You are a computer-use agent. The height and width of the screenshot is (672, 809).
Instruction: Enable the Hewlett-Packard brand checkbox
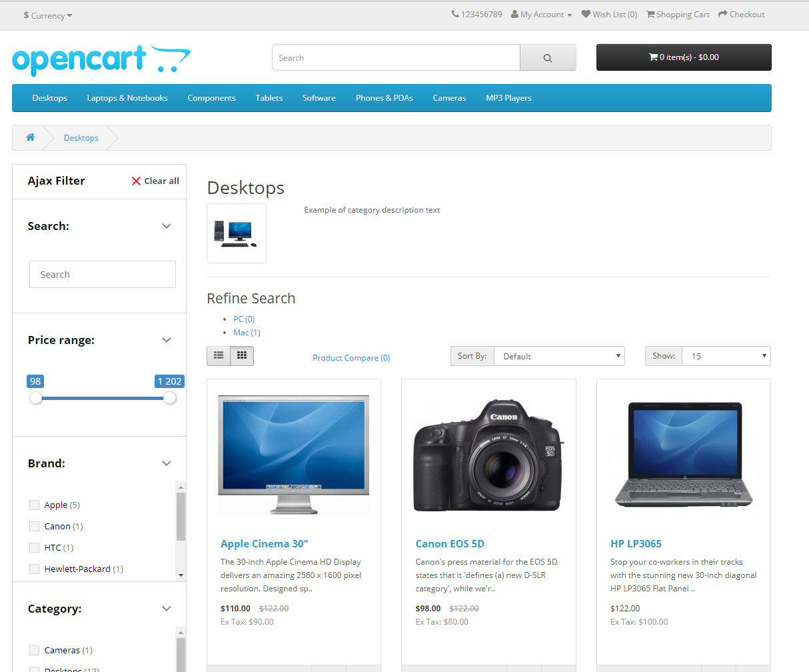(x=35, y=569)
